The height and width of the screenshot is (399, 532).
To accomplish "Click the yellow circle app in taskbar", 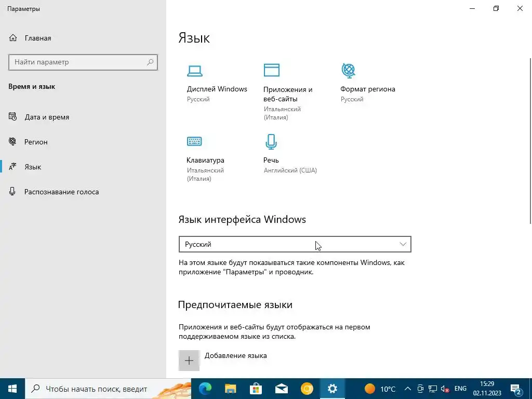I will point(307,389).
